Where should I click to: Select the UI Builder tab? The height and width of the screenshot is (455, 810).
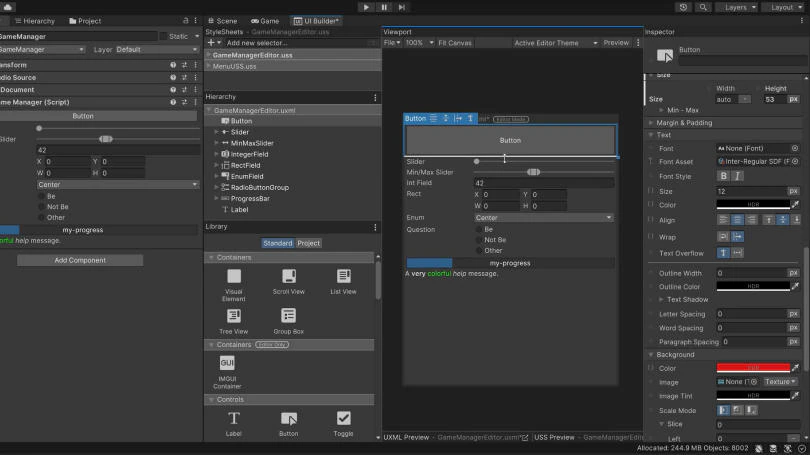pyautogui.click(x=316, y=21)
